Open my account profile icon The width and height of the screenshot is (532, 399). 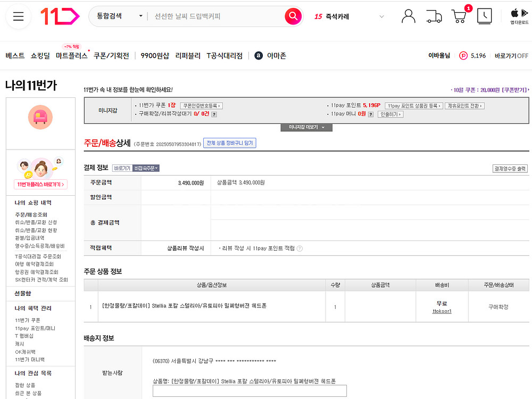tap(408, 16)
